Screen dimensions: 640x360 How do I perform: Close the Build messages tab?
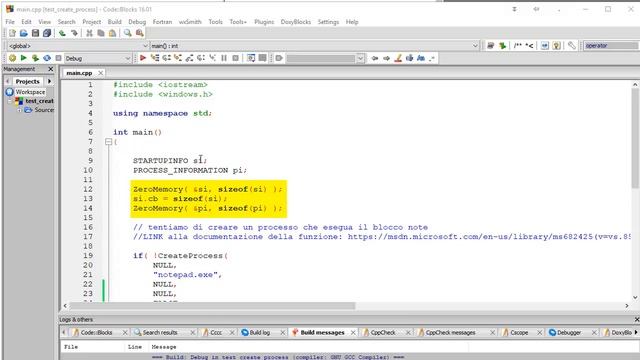353,333
